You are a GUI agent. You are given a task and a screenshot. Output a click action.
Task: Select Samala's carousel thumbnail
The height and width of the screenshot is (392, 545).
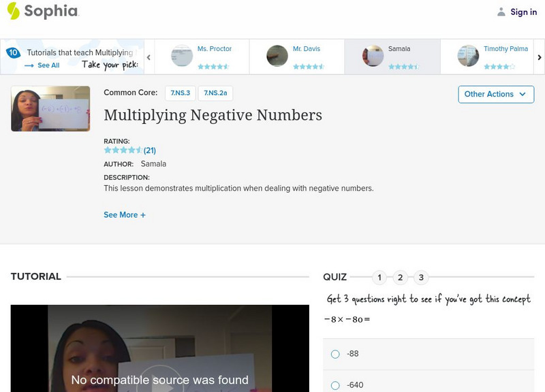373,56
